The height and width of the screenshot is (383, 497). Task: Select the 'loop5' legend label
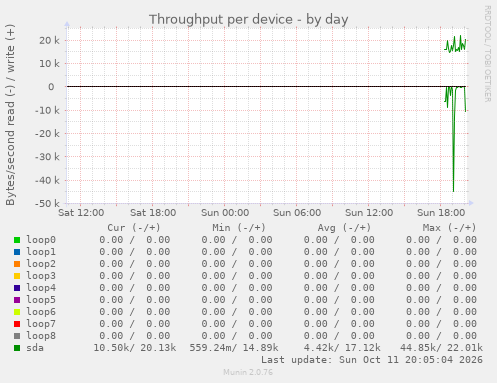(41, 300)
